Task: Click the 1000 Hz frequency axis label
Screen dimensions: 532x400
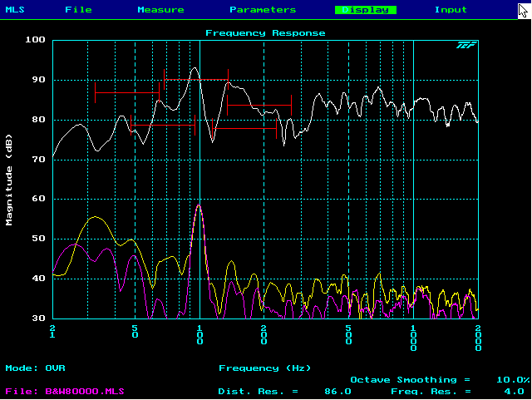Action: (x=413, y=338)
